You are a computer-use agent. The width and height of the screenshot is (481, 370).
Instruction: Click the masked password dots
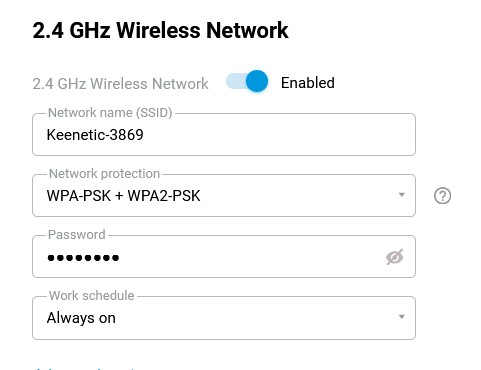(x=83, y=258)
